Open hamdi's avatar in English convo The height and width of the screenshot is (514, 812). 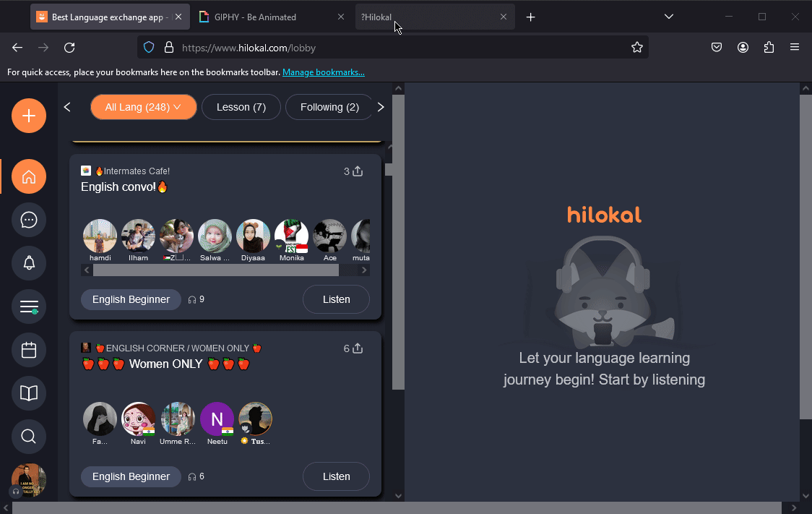coord(100,236)
